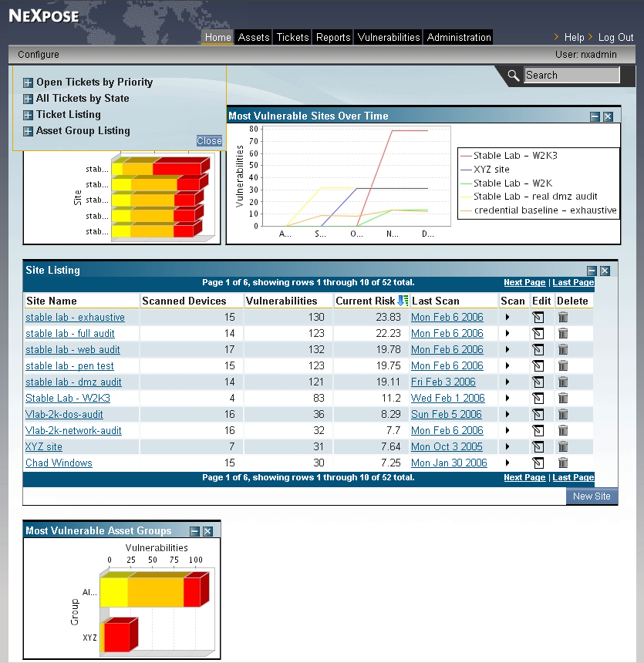Click the search magnifier icon
The image size is (644, 663).
(x=513, y=76)
